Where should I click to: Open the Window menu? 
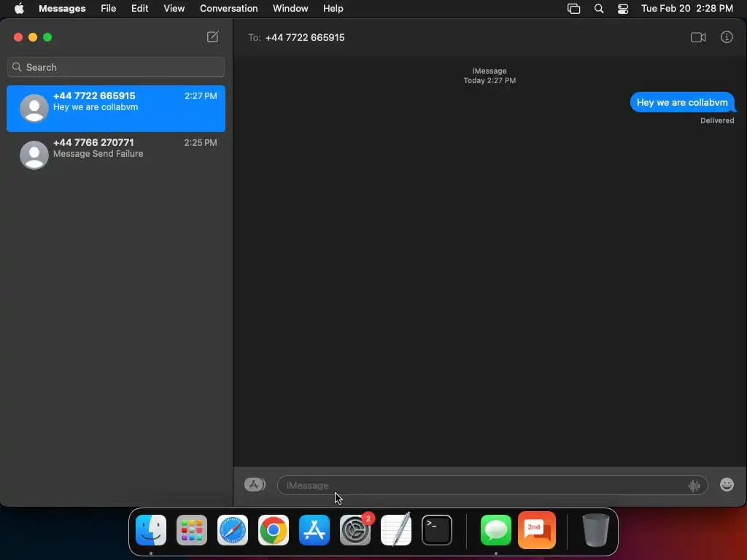coord(290,9)
